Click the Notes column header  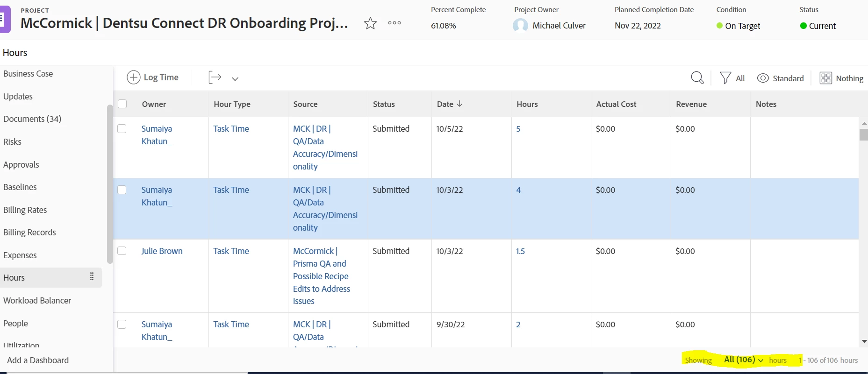(x=766, y=104)
